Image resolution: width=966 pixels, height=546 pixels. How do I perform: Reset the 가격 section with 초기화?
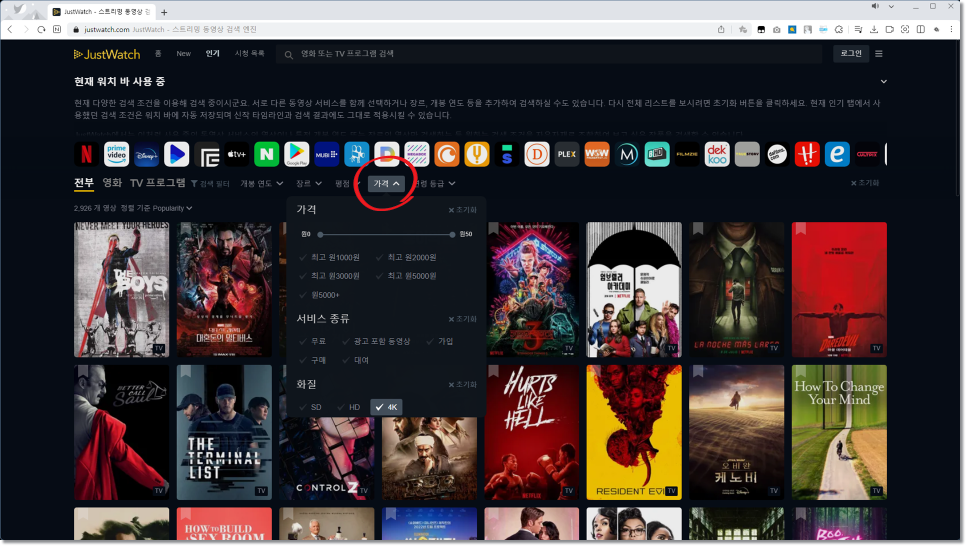click(x=463, y=210)
